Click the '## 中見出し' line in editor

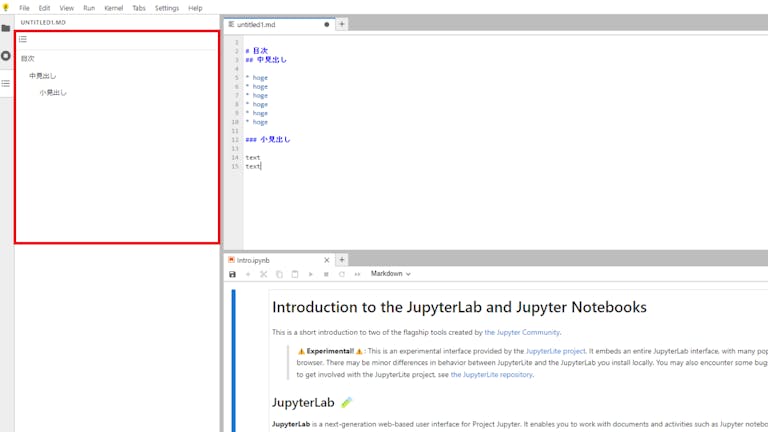point(266,60)
